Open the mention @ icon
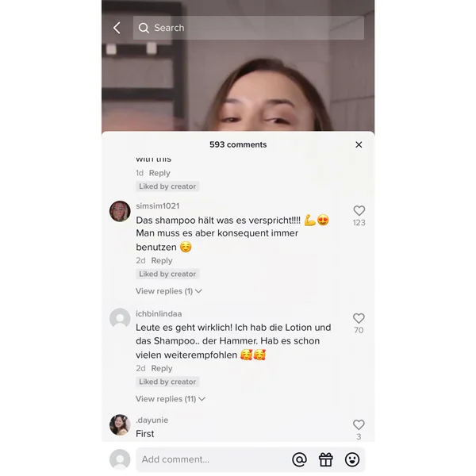The height and width of the screenshot is (476, 476). tap(299, 459)
